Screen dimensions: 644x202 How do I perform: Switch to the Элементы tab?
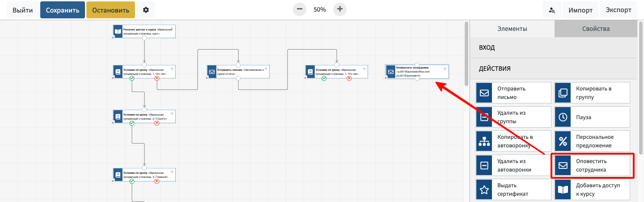[512, 29]
